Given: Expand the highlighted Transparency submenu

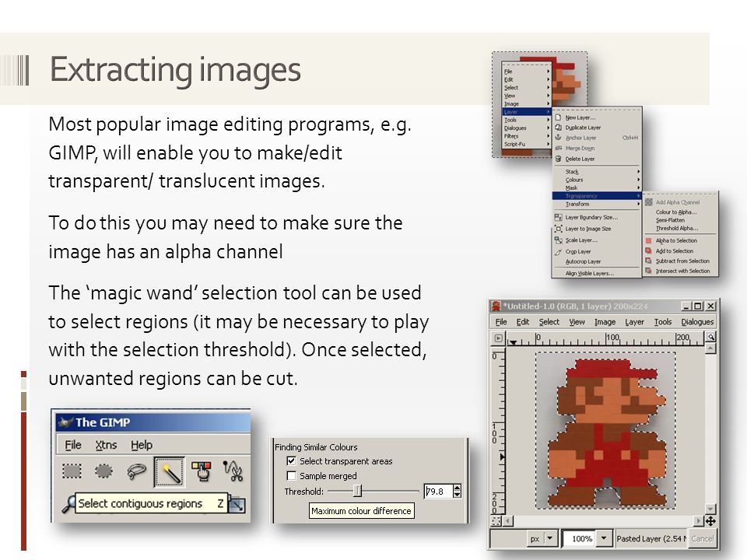Looking at the screenshot, I should point(596,196).
